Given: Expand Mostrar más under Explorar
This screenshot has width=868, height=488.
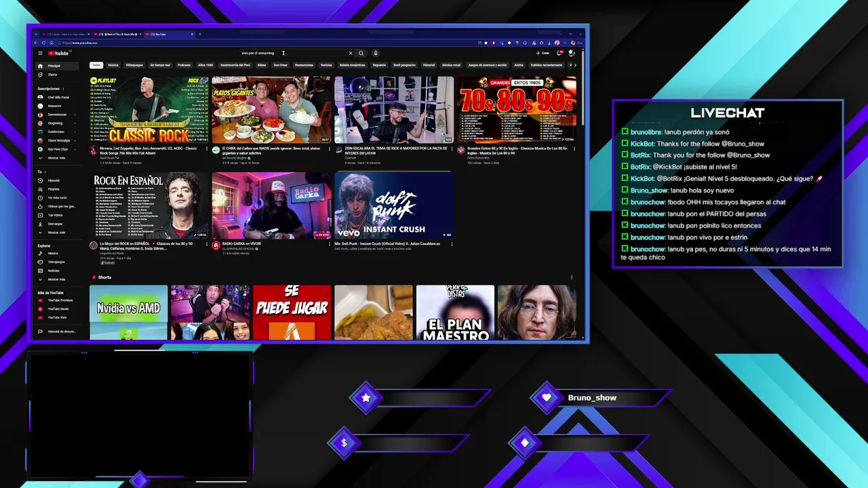Looking at the screenshot, I should click(57, 279).
